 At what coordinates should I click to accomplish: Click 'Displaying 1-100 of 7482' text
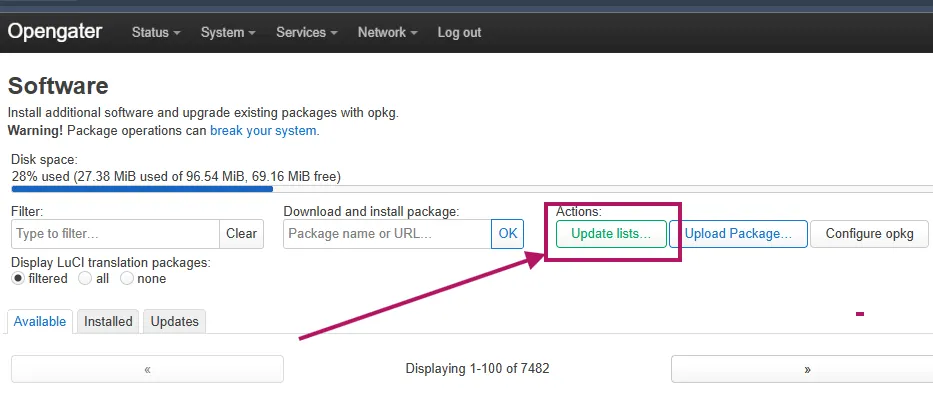(477, 369)
